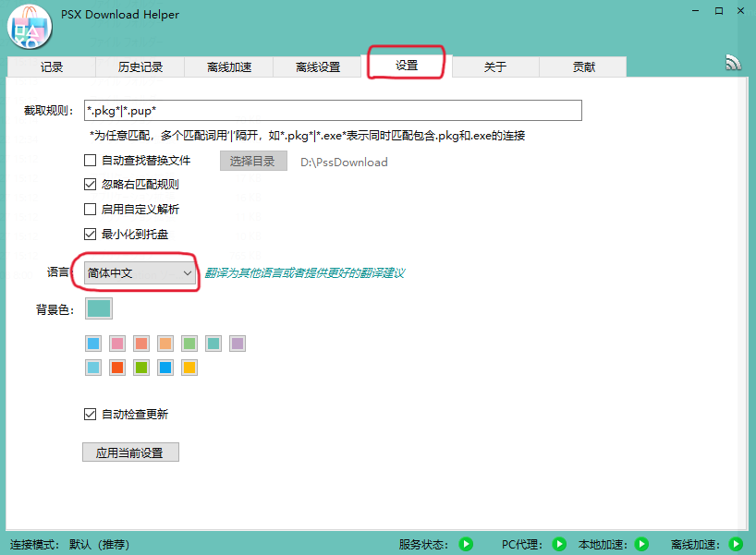
Task: Enable the 启用自定义解析 checkbox
Action: (x=91, y=210)
